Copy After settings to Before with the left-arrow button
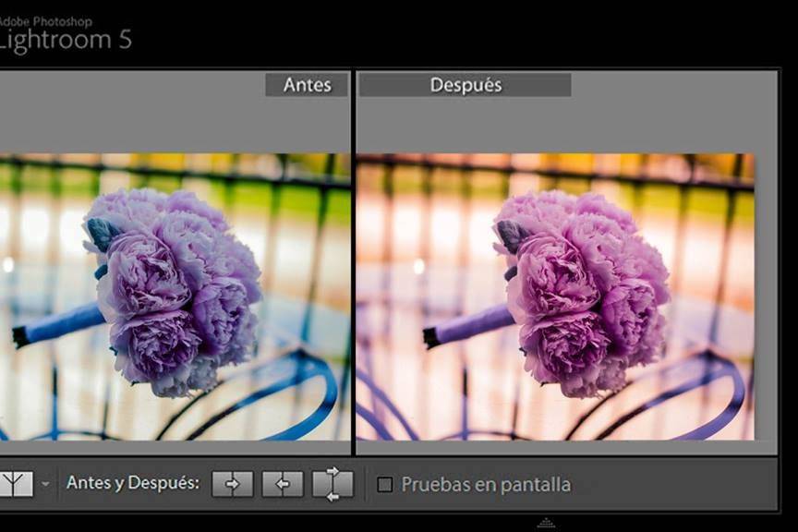 pos(283,484)
